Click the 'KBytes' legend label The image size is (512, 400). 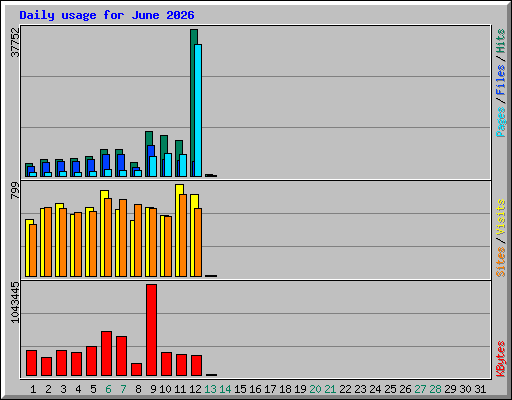click(501, 359)
